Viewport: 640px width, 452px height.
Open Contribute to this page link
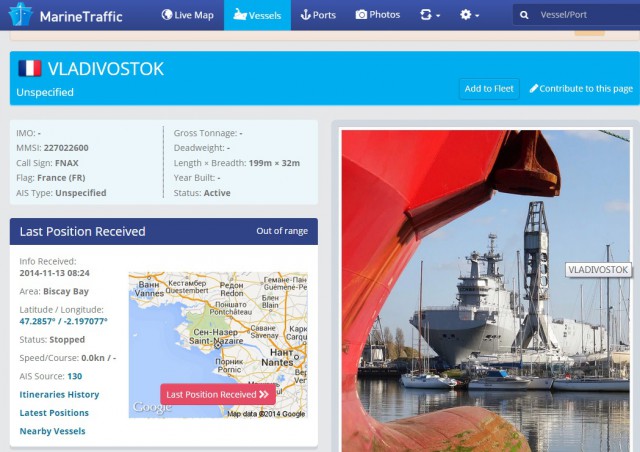click(581, 89)
